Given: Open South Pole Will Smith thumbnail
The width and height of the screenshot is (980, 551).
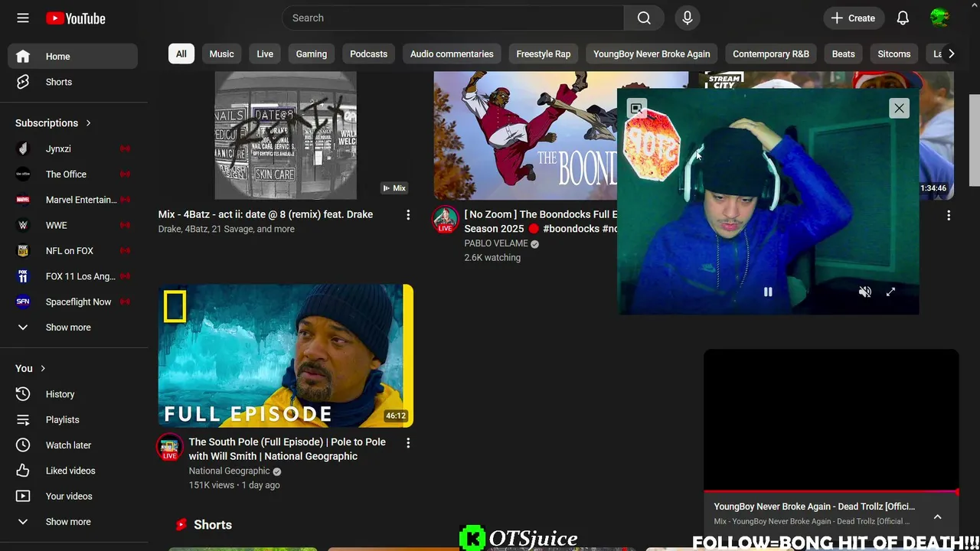Looking at the screenshot, I should [286, 356].
